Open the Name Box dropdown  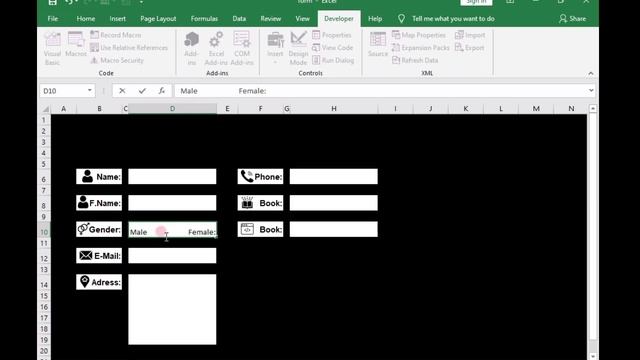pyautogui.click(x=89, y=91)
